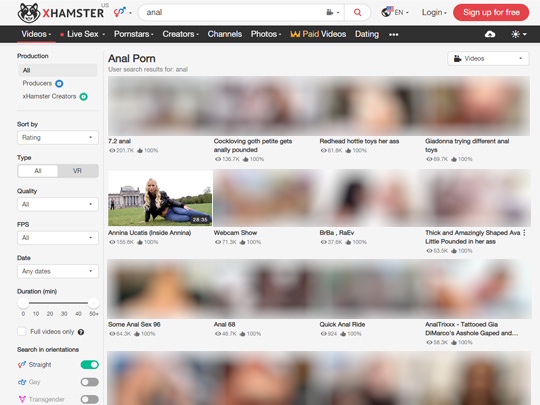Open the Dating nav tab
Image resolution: width=540 pixels, height=405 pixels.
(x=367, y=34)
